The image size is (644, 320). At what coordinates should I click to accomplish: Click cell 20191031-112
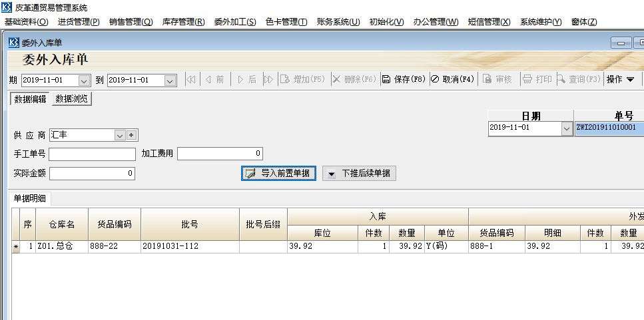(190, 247)
